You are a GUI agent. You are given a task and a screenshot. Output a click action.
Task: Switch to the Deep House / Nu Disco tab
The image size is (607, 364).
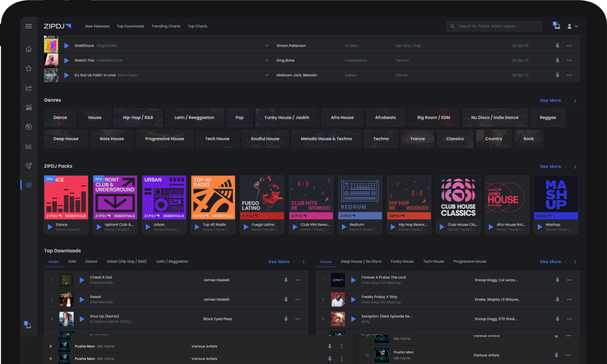click(361, 262)
